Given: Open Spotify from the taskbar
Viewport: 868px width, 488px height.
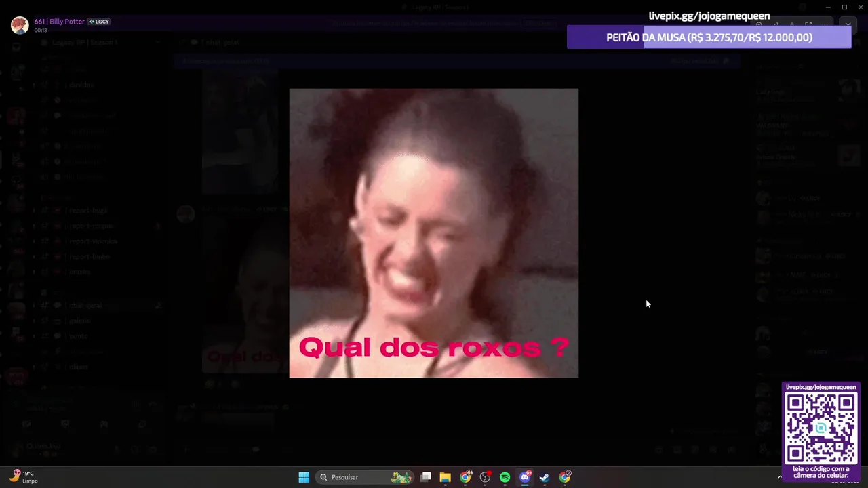Looking at the screenshot, I should 505,477.
